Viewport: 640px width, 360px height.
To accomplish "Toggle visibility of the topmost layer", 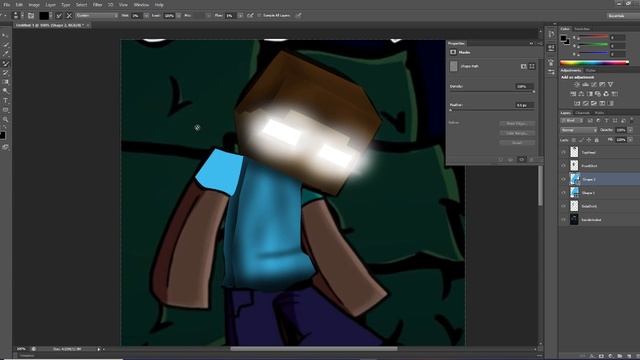I will tap(564, 152).
